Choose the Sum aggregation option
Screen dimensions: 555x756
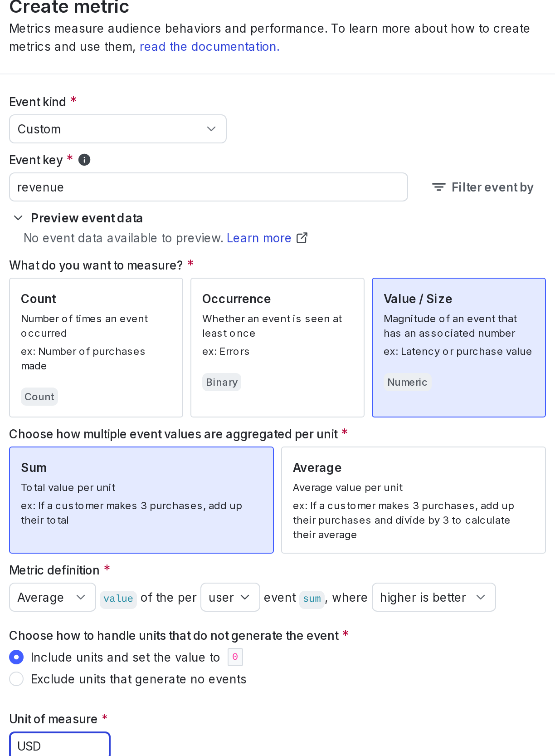(141, 500)
